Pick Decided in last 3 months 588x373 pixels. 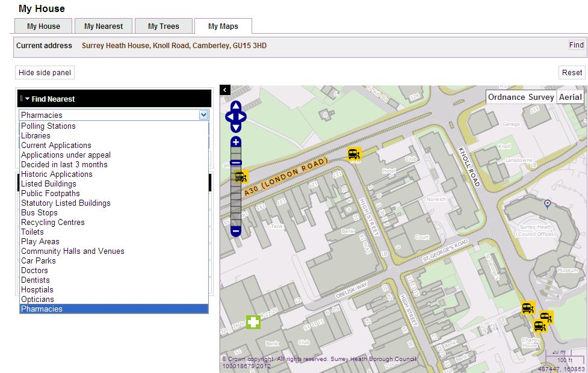(114, 165)
